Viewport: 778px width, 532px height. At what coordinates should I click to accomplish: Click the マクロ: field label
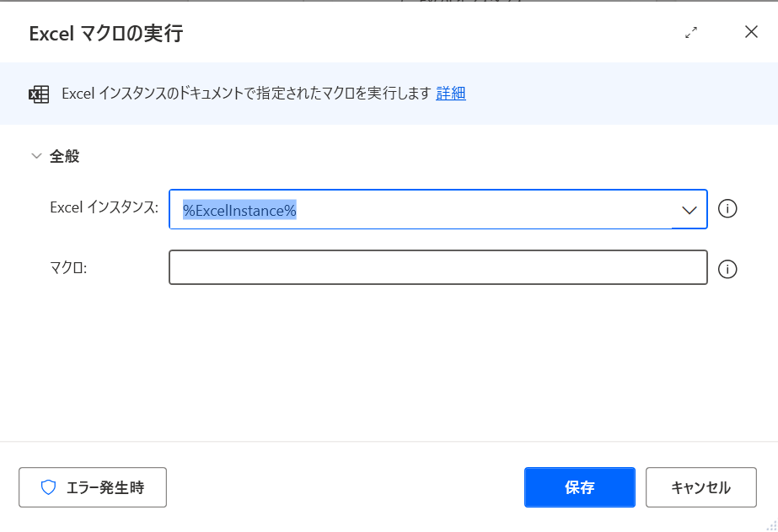click(69, 268)
